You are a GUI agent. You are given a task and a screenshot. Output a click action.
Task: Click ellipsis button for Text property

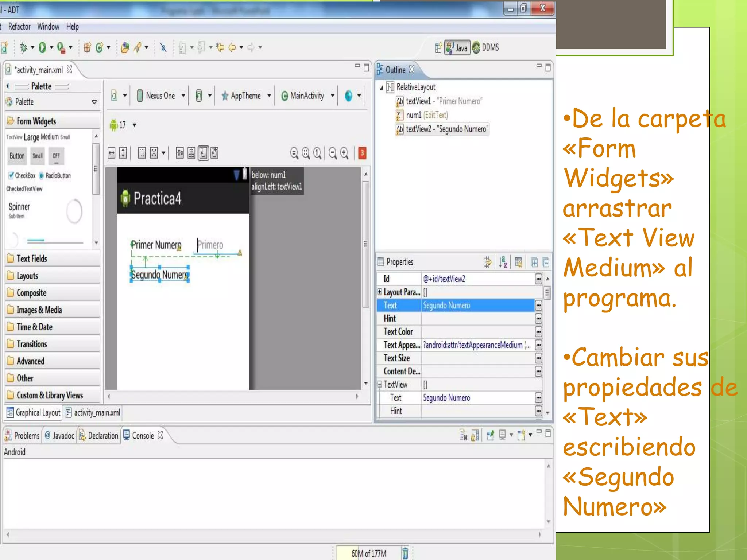(x=538, y=306)
